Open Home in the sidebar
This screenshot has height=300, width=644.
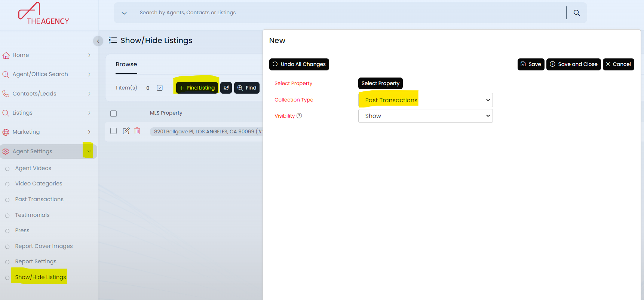21,55
